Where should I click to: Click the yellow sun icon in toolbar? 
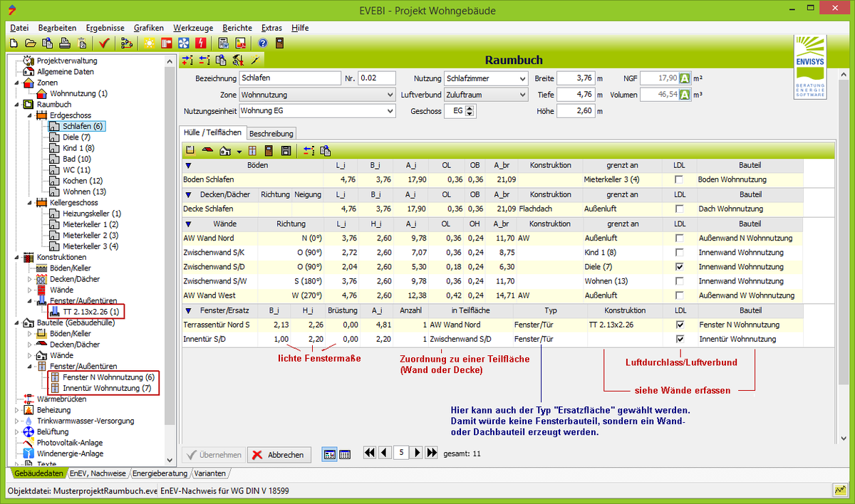148,43
